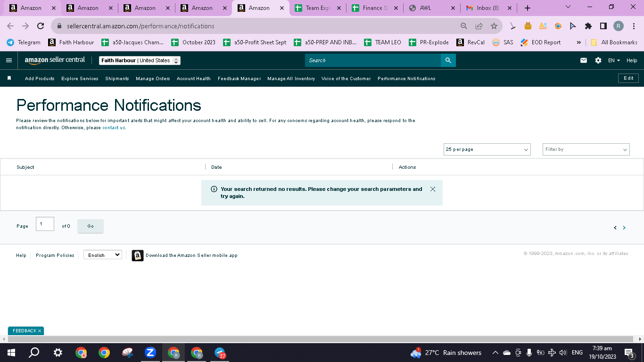Open the Telegram bookmark
The height and width of the screenshot is (362, 644).
24,42
